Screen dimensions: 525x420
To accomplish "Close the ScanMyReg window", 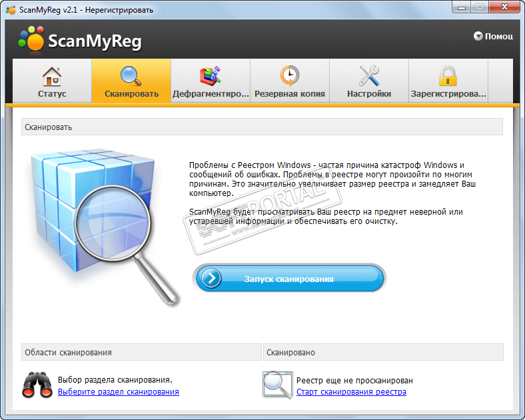I will click(x=504, y=7).
